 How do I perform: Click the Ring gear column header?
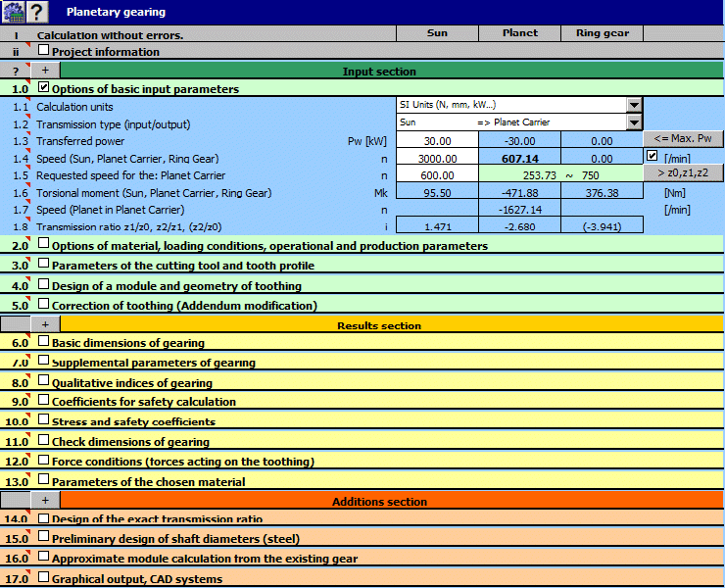point(603,33)
